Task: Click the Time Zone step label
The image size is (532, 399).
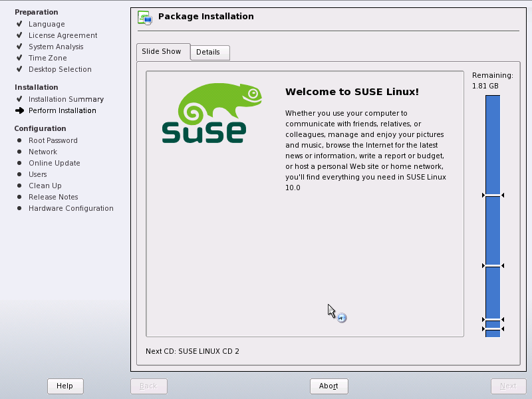Action: click(x=47, y=58)
